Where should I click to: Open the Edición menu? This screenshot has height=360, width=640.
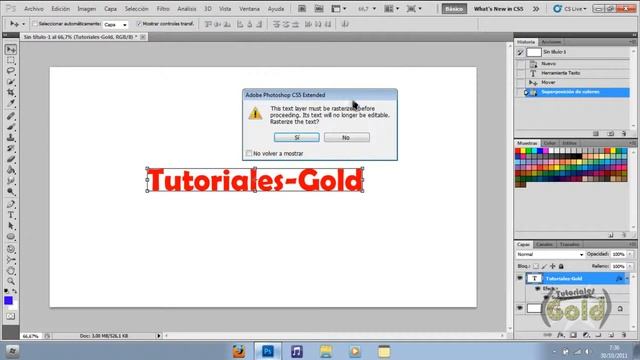(60, 9)
